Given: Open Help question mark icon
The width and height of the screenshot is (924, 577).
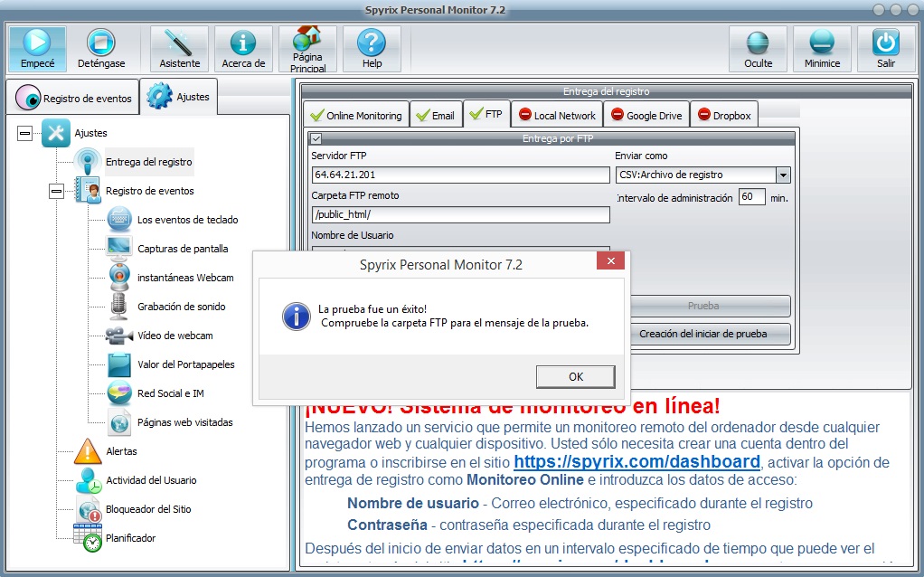Looking at the screenshot, I should tap(372, 43).
